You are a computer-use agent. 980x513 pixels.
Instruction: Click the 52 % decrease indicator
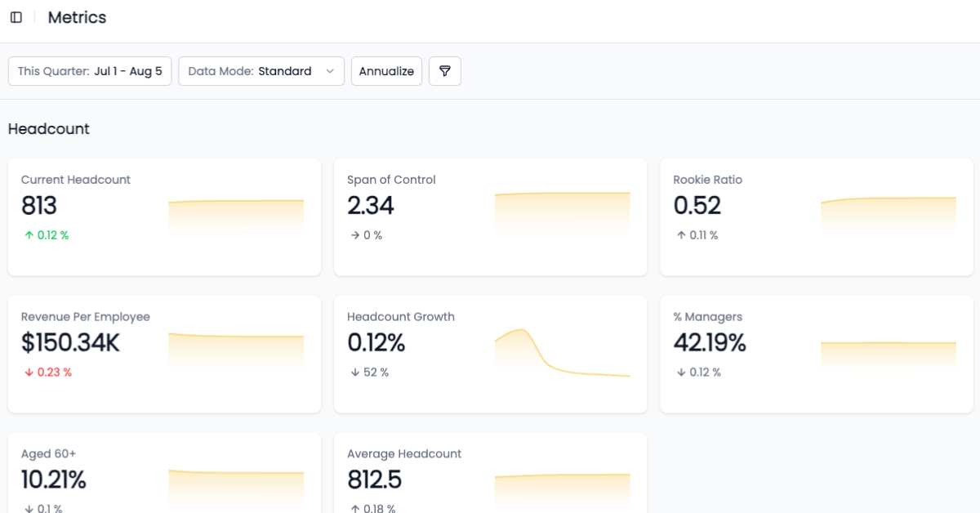(x=370, y=372)
